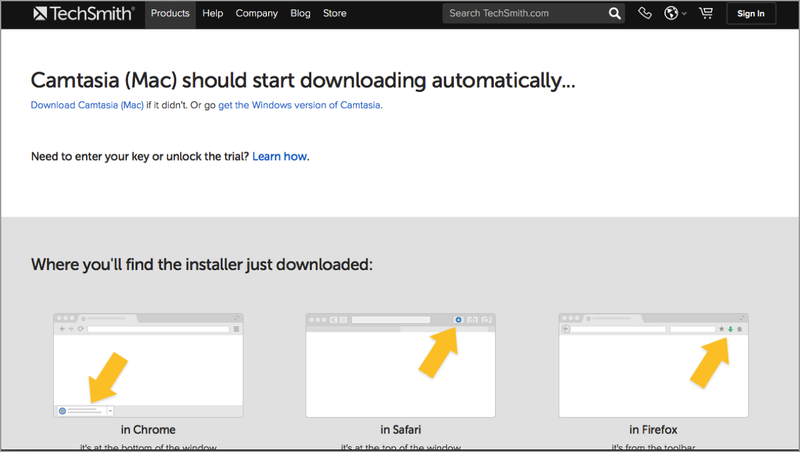Click the TechSmith logo
Image resolution: width=800 pixels, height=452 pixels.
pyautogui.click(x=84, y=13)
